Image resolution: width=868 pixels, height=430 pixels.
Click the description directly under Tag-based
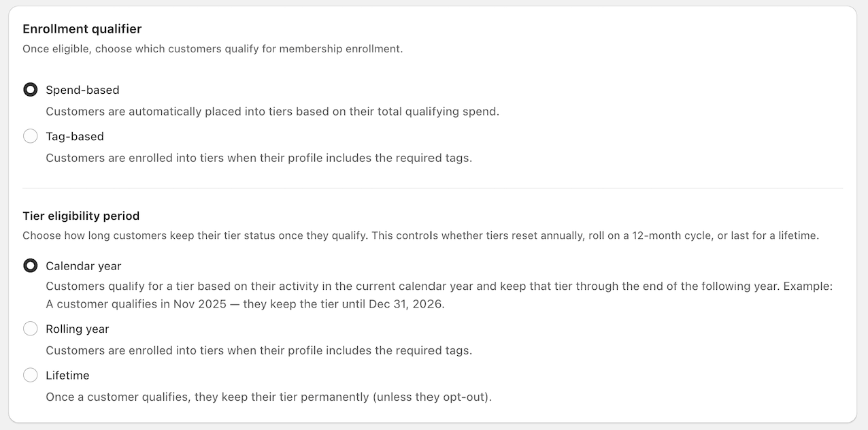pos(258,158)
